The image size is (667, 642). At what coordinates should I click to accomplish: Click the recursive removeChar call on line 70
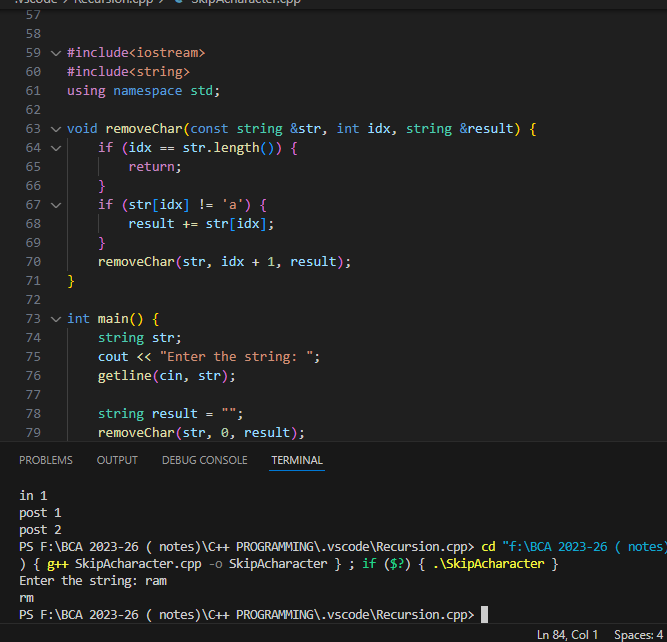click(x=224, y=262)
